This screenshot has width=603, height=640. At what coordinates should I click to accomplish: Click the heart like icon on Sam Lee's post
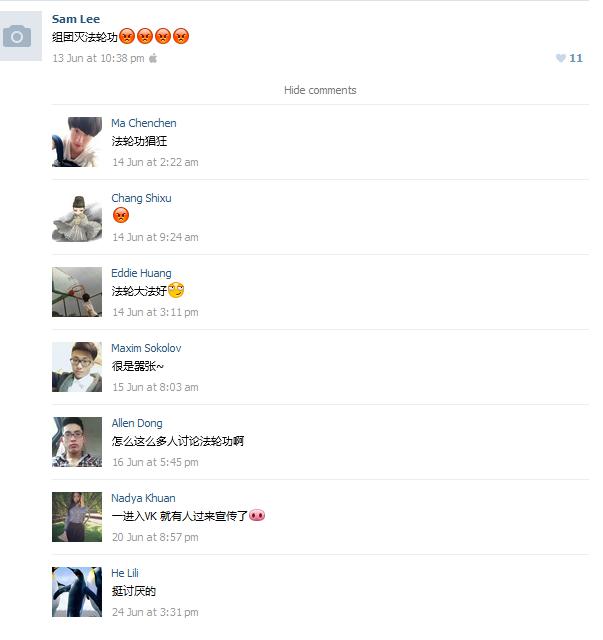[x=561, y=58]
